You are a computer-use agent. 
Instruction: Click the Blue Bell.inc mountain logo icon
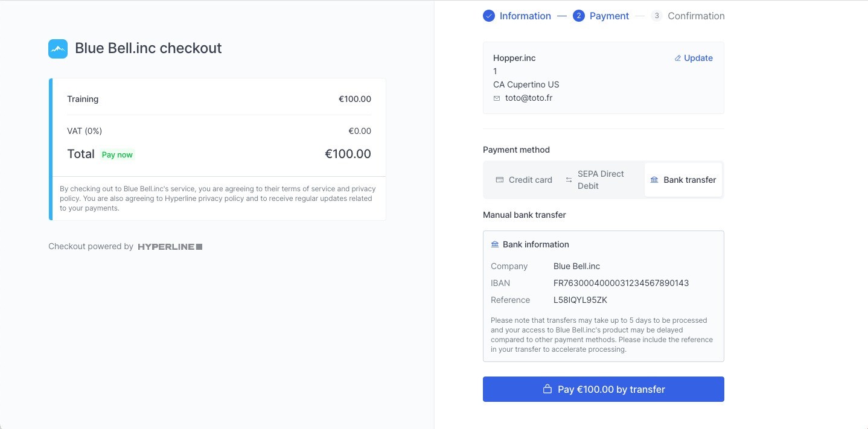58,49
